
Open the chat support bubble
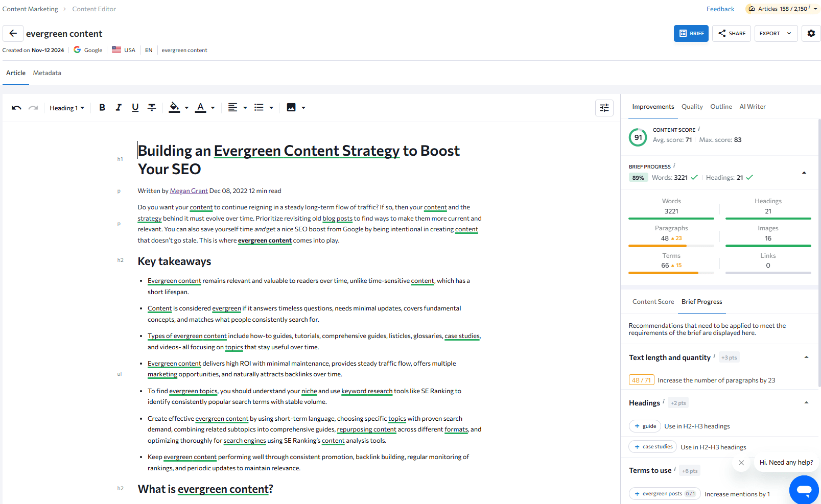[804, 490]
